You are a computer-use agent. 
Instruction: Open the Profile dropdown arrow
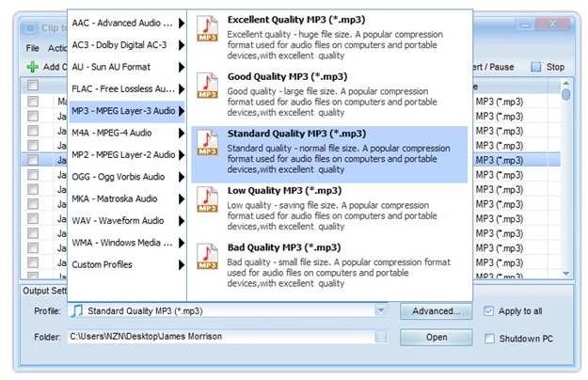[381, 310]
